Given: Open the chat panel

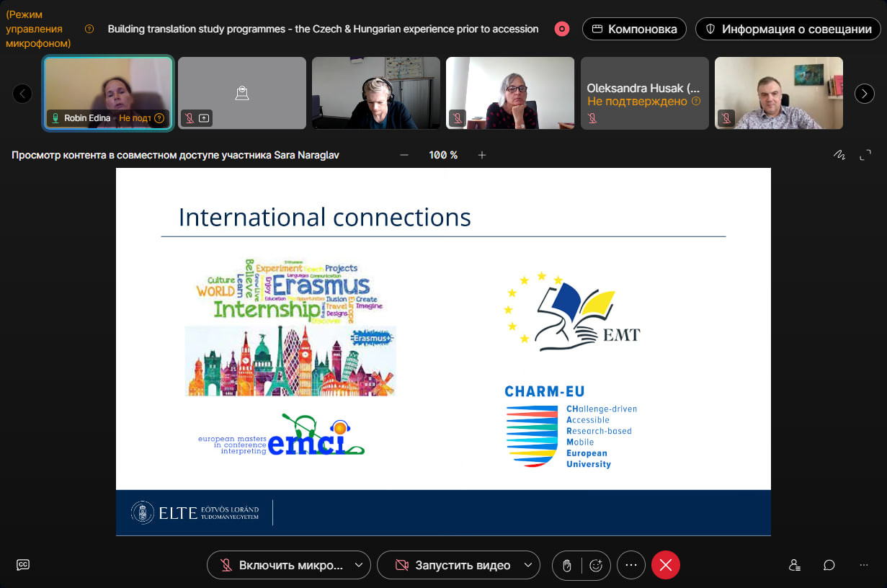Looking at the screenshot, I should click(829, 565).
